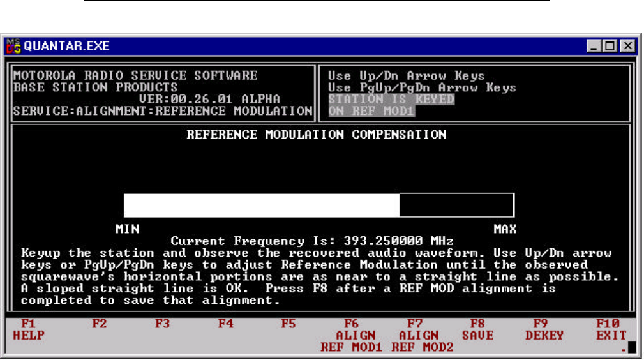Click the reference modulation level bar
This screenshot has width=644, height=360.
tap(318, 205)
